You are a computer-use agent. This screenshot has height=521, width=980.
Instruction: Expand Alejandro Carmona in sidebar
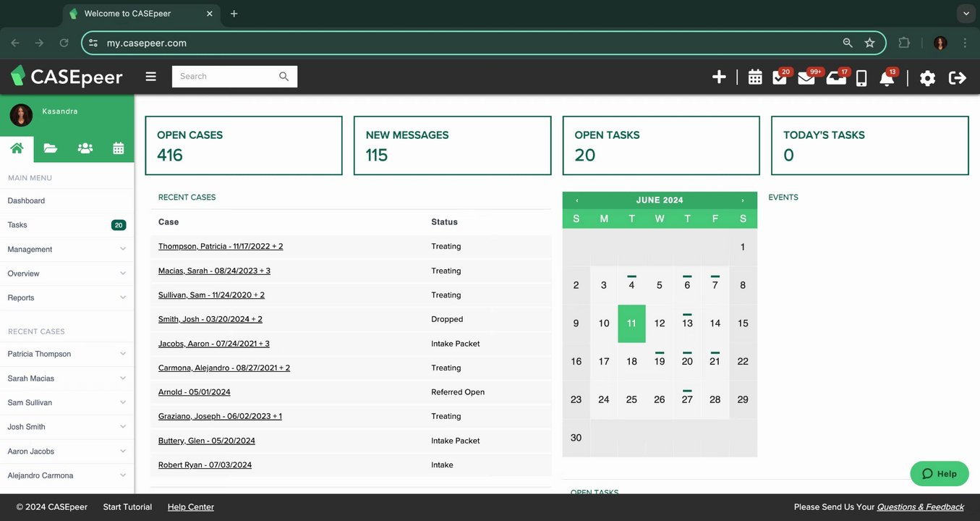pyautogui.click(x=67, y=475)
